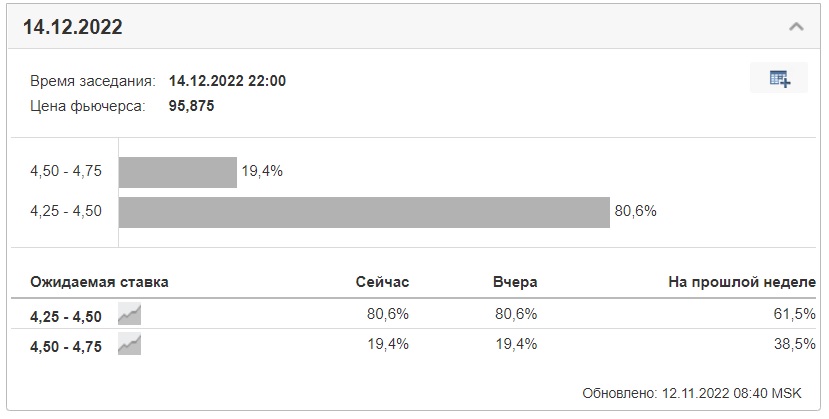829x419 pixels.
Task: Select the 14.12.2022 panel header title
Action: click(72, 26)
